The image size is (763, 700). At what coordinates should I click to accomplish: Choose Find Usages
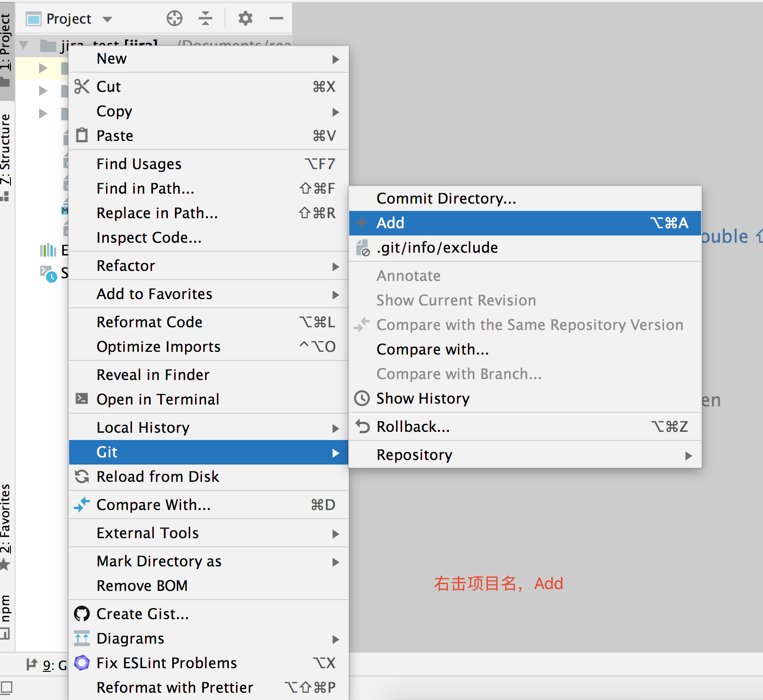[x=209, y=164]
